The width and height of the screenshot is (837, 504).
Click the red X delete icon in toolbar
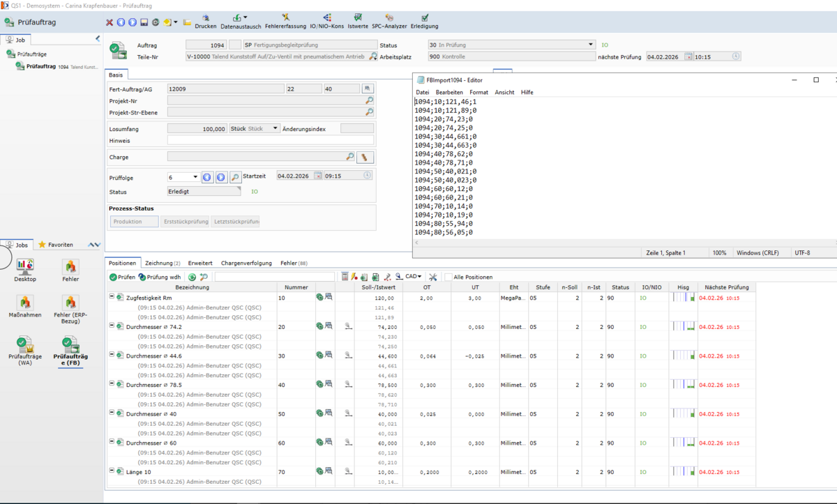110,22
